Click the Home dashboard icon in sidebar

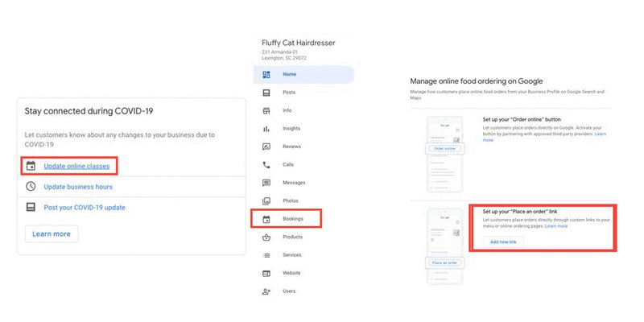tap(266, 74)
